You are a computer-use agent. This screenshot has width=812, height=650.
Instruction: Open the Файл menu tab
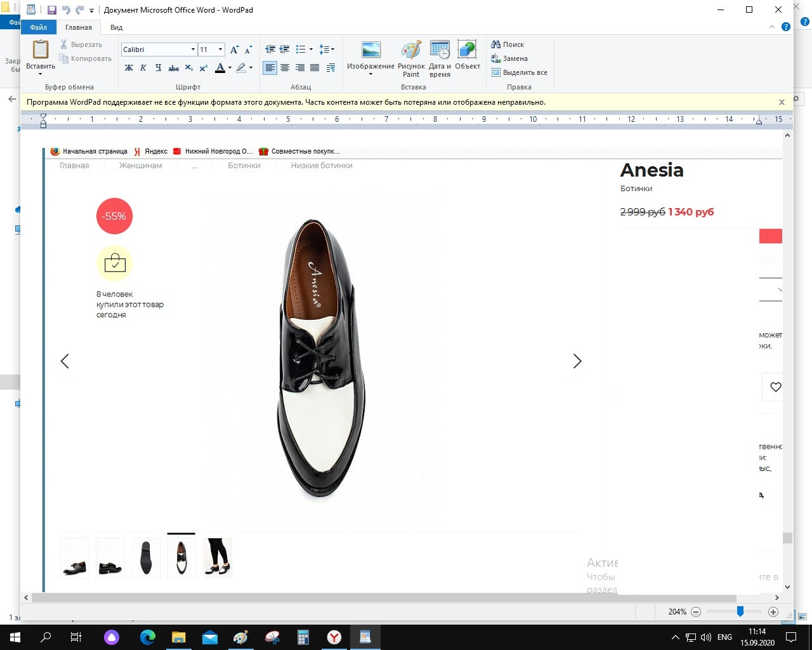[x=39, y=27]
